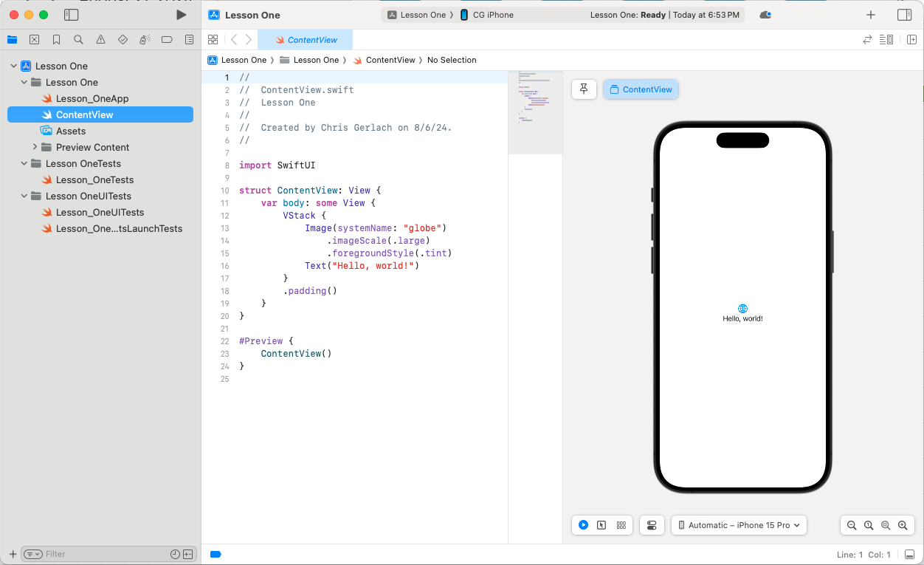Start live preview with the play button
This screenshot has width=924, height=565.
coord(583,525)
